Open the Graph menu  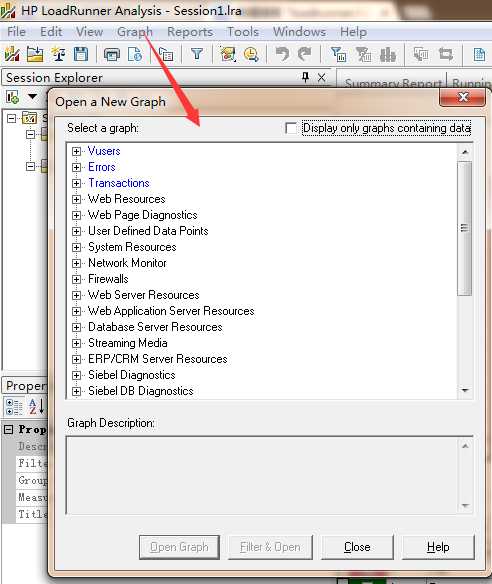134,32
